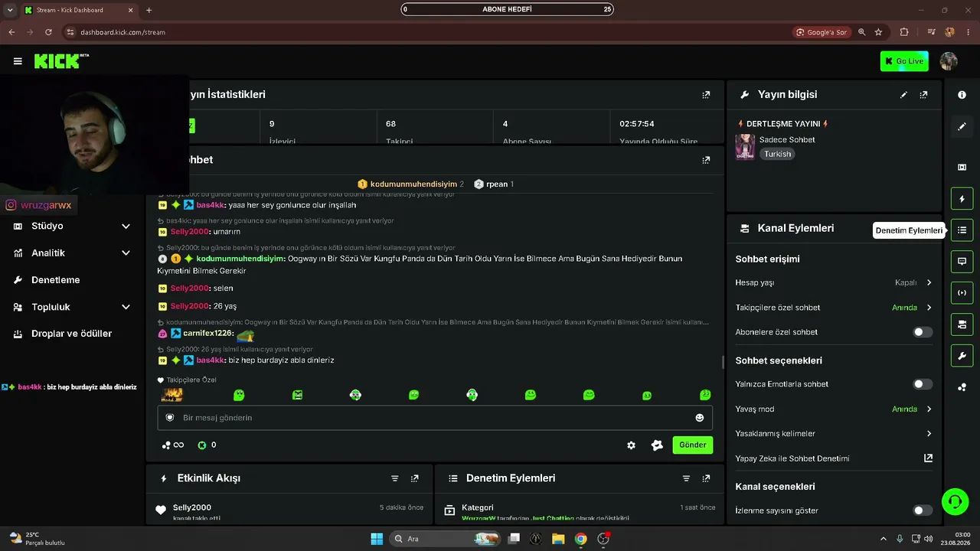980x551 pixels.
Task: Send message with Gönder button
Action: (693, 445)
